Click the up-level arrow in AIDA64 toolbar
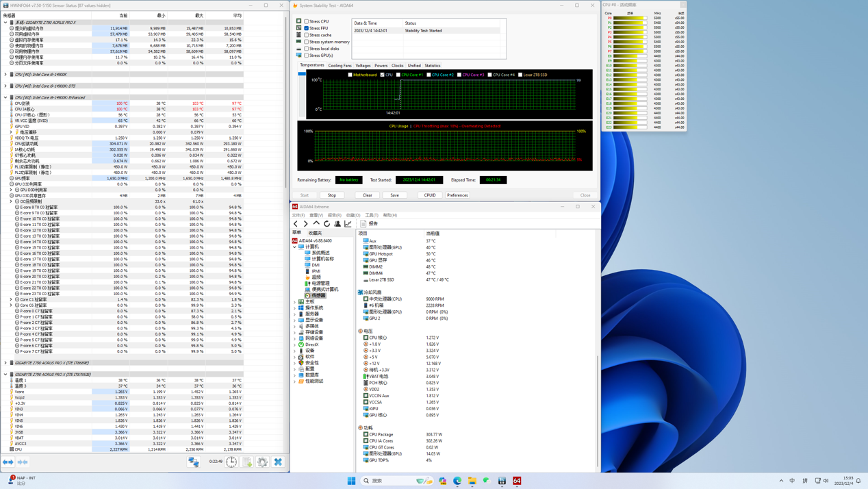 click(x=316, y=224)
